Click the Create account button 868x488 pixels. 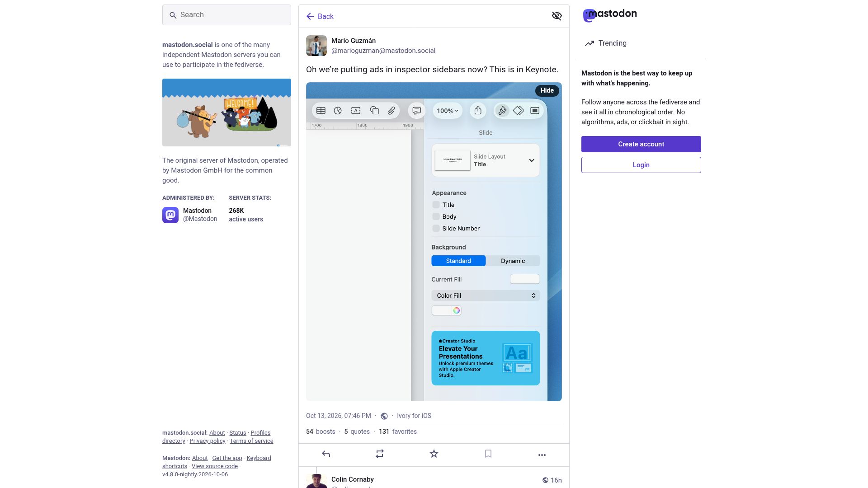(x=641, y=144)
